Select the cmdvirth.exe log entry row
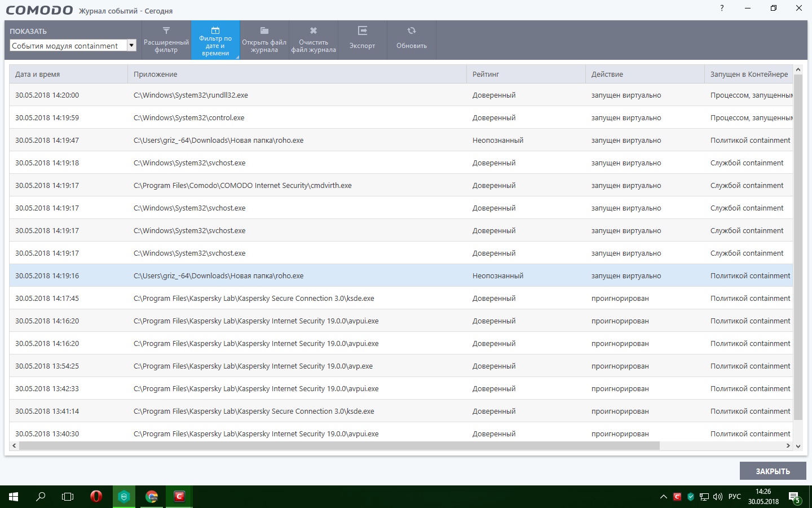The width and height of the screenshot is (812, 508). click(242, 186)
